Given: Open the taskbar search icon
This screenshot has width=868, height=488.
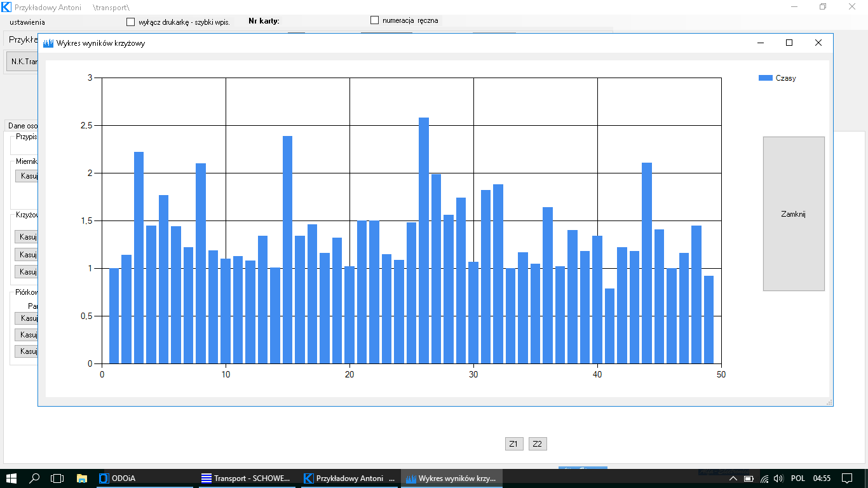Looking at the screenshot, I should [x=35, y=478].
